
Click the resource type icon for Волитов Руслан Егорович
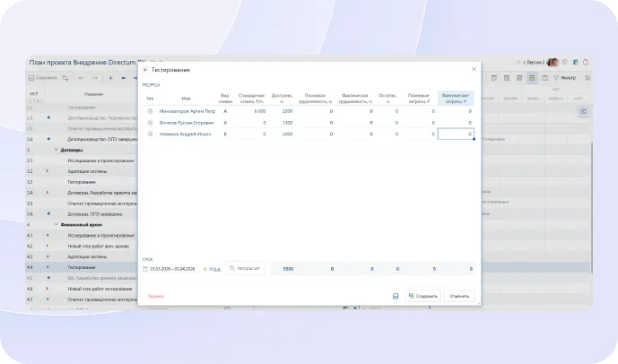150,123
